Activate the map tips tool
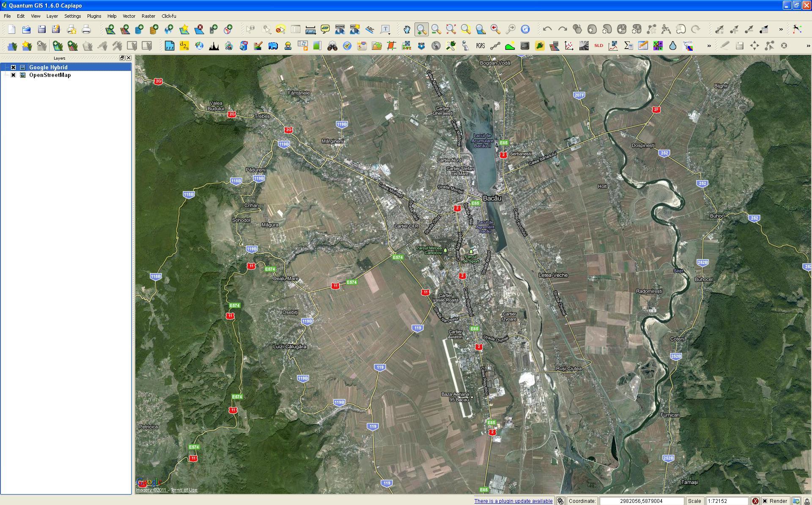This screenshot has width=812, height=505. (325, 29)
